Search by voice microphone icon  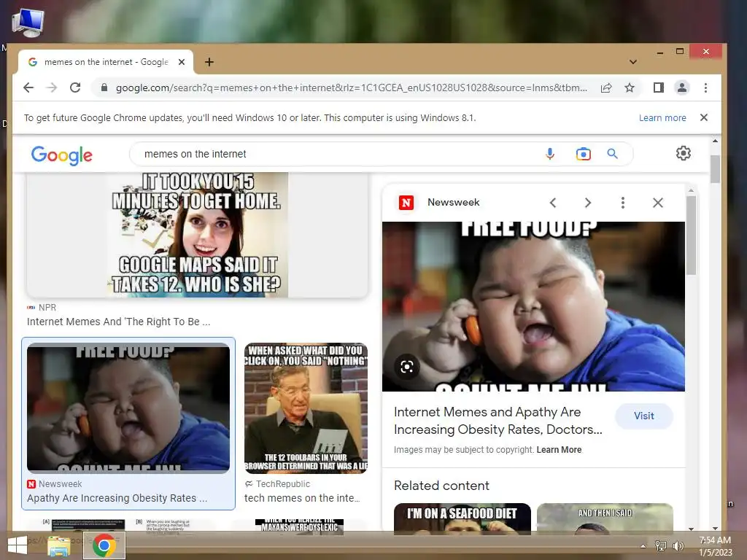point(550,154)
